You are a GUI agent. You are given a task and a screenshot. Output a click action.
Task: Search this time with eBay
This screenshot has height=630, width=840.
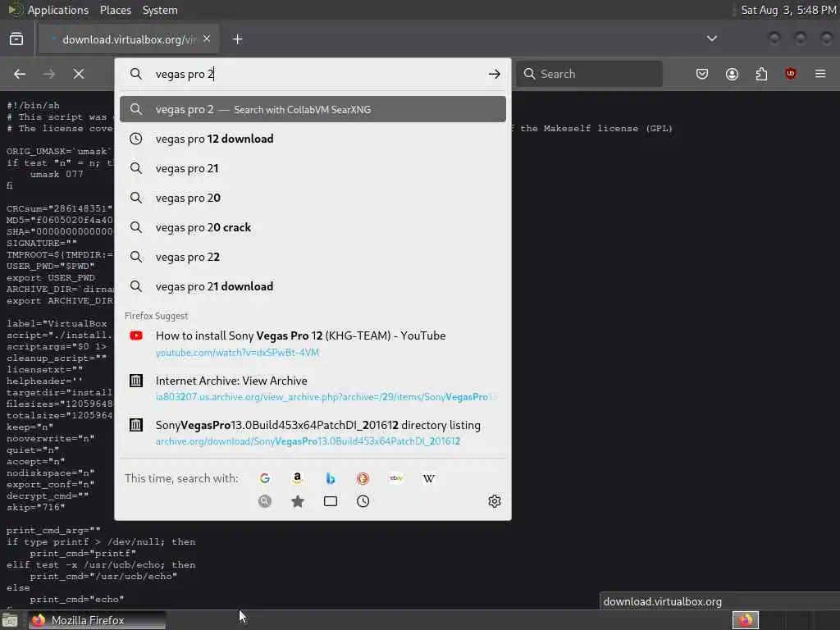[x=396, y=478]
